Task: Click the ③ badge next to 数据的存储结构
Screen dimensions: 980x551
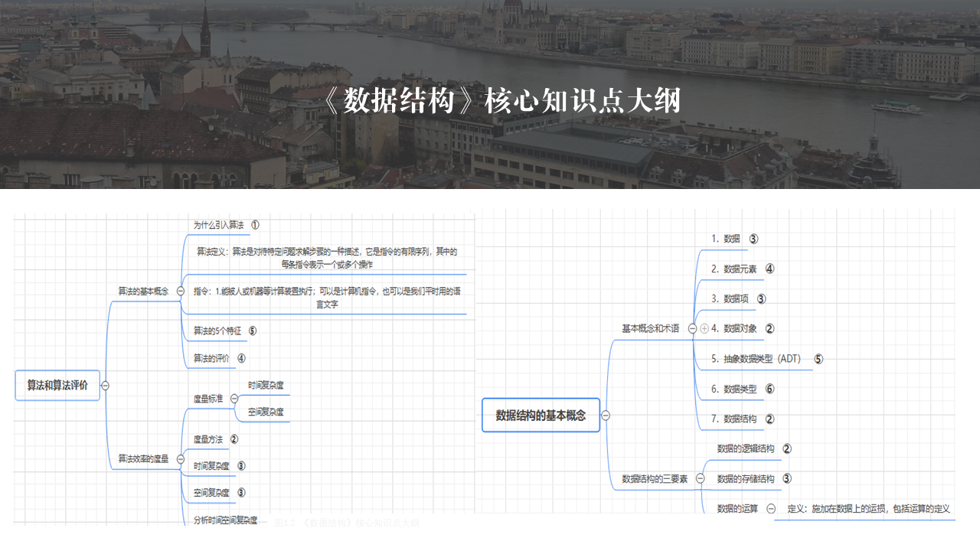Action: [x=786, y=478]
